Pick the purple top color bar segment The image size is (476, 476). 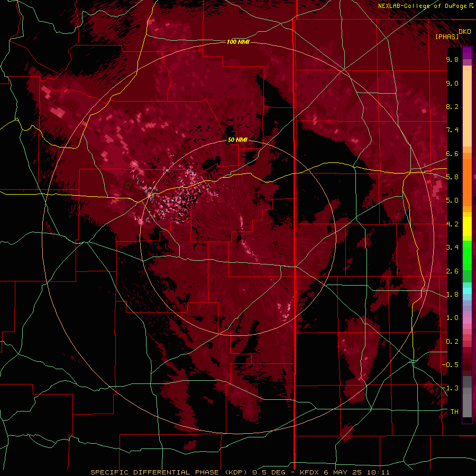467,53
